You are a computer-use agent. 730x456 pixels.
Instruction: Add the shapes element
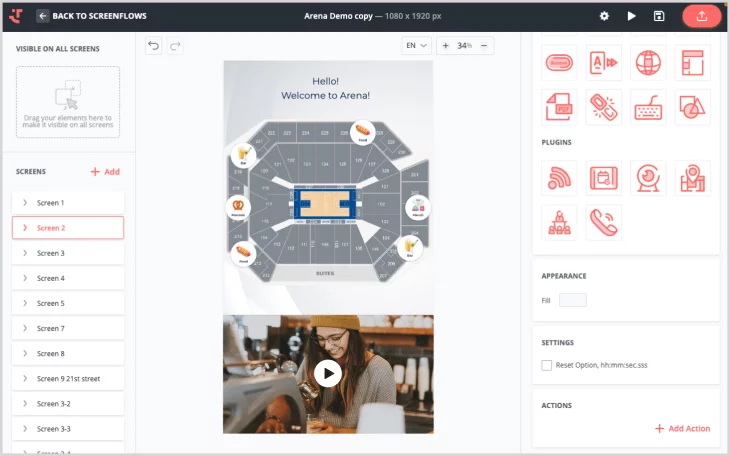coord(692,107)
